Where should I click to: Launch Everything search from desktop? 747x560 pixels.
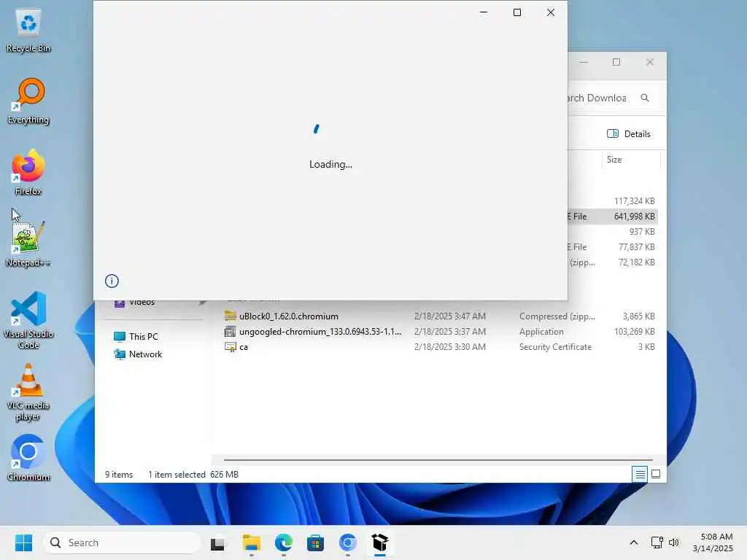point(28,101)
